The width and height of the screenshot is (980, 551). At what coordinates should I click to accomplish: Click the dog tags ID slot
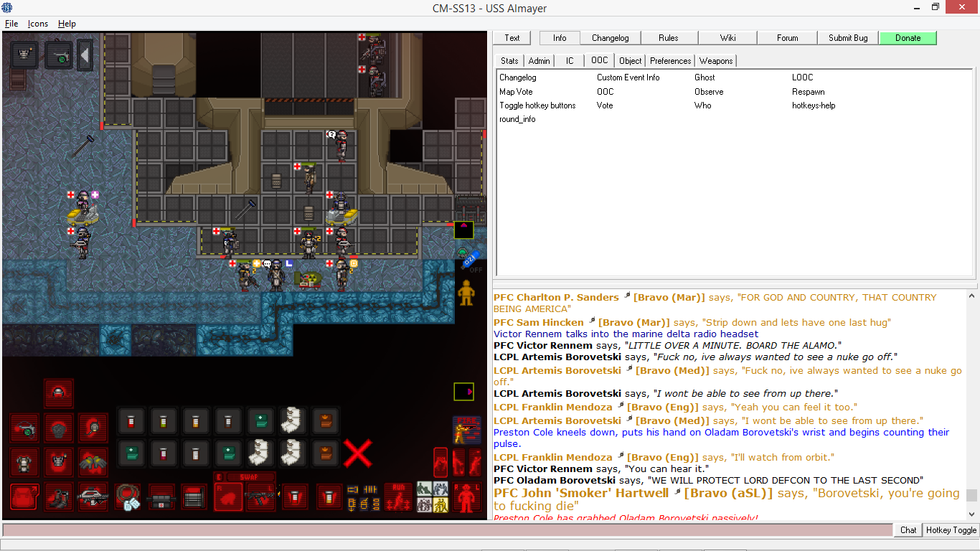[127, 496]
